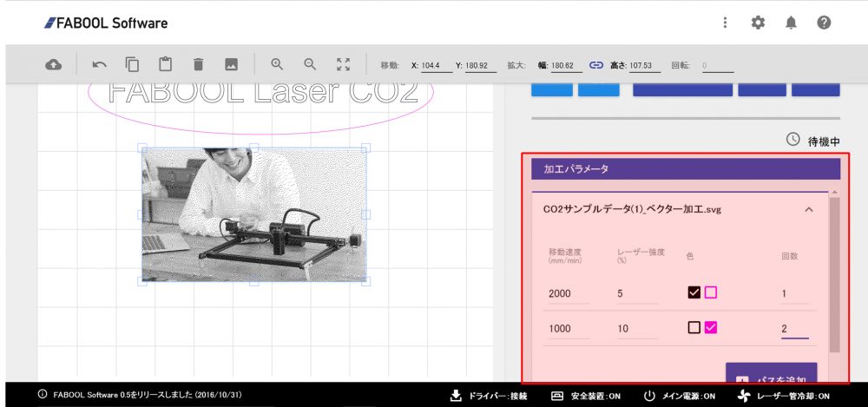Open settings with the gear icon
This screenshot has height=407, width=868.
tap(758, 23)
